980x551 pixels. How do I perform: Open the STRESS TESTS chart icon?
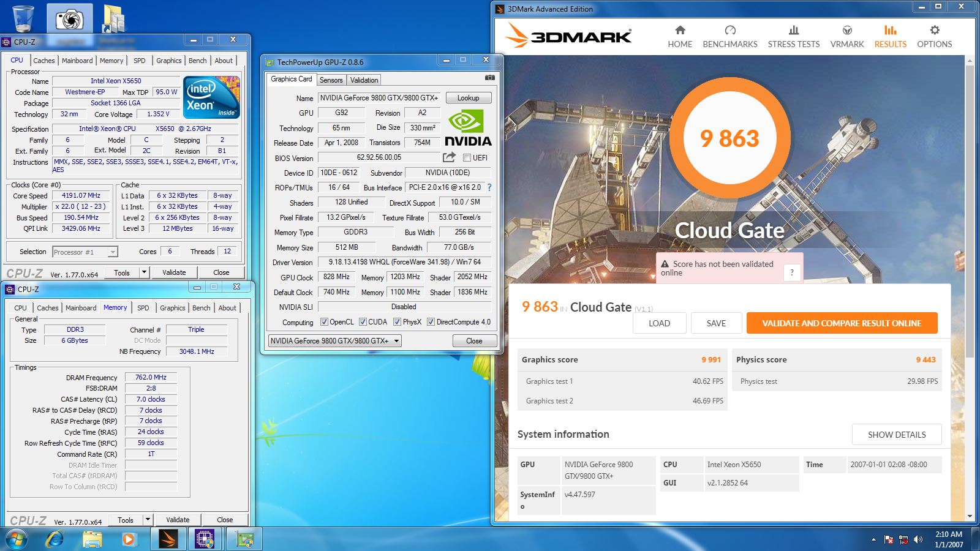(x=794, y=30)
